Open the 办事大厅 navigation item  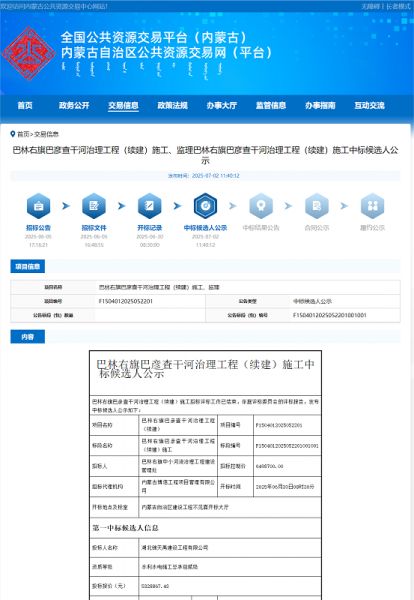[x=222, y=105]
